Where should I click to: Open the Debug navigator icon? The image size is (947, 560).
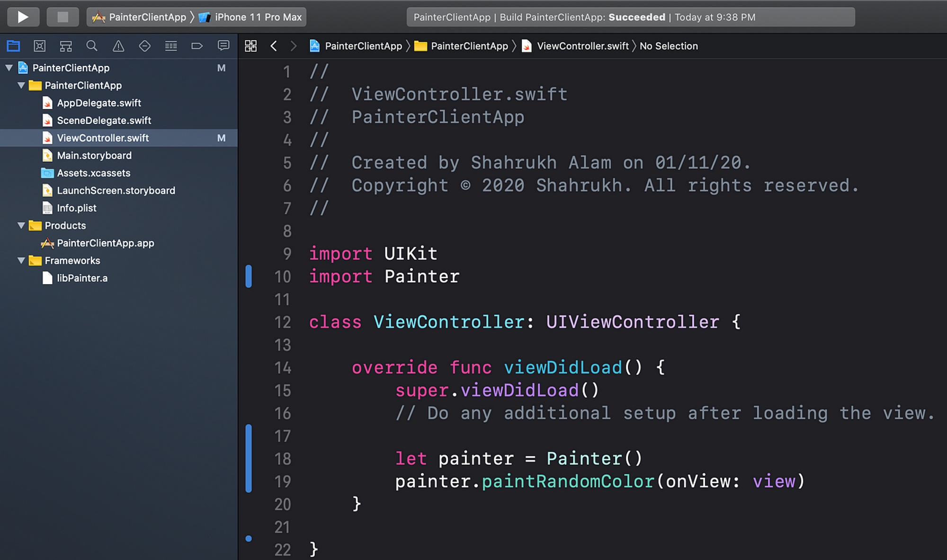(x=171, y=45)
